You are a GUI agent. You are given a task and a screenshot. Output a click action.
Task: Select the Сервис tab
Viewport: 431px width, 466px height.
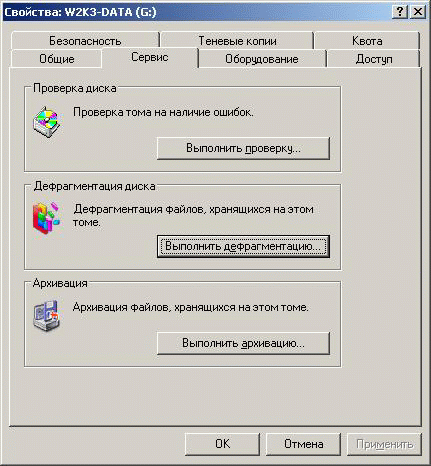(x=150, y=57)
